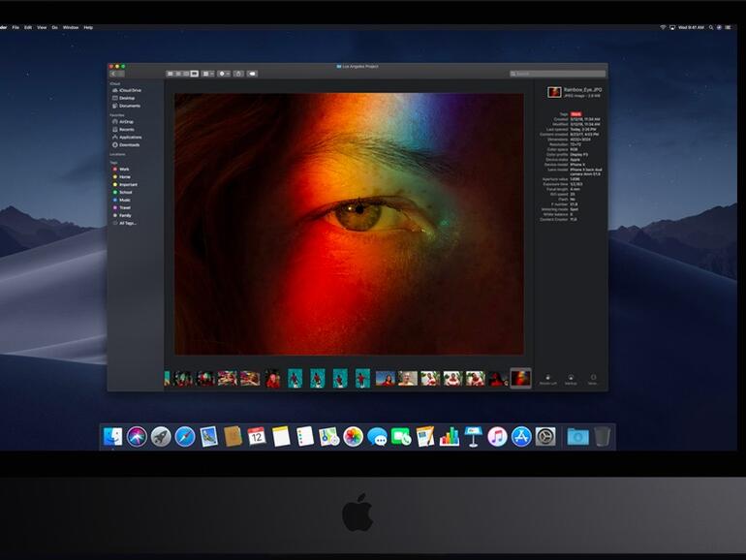Open AirDrop in the sidebar
The width and height of the screenshot is (746, 560).
click(x=125, y=121)
